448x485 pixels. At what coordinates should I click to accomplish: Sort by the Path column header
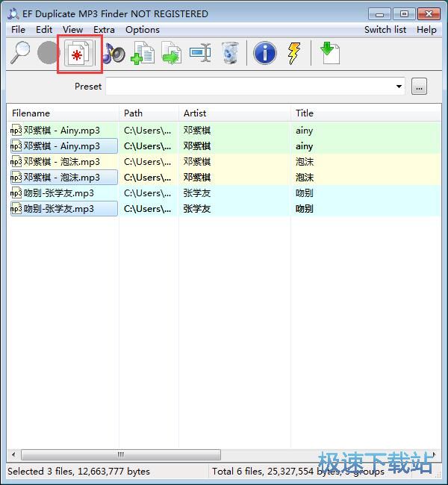click(x=149, y=113)
